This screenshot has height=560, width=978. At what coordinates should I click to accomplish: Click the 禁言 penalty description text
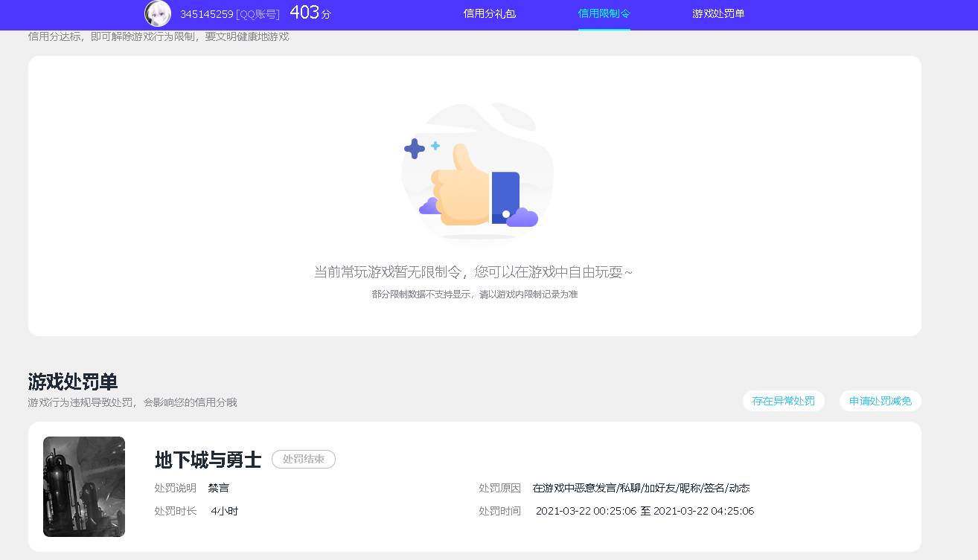pos(218,488)
